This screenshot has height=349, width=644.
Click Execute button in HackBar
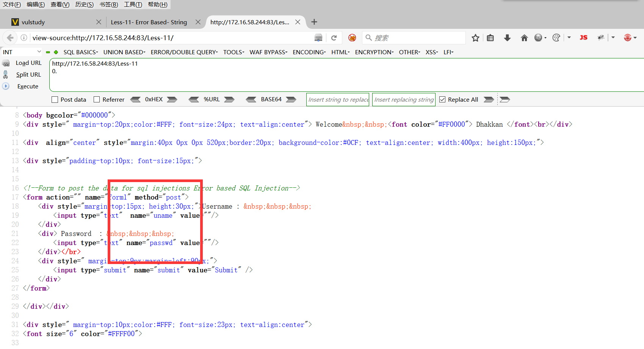point(28,86)
